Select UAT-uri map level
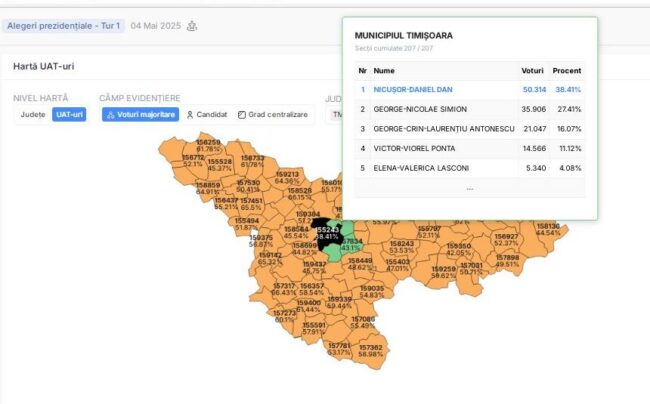The height and width of the screenshot is (404, 650). coord(69,115)
